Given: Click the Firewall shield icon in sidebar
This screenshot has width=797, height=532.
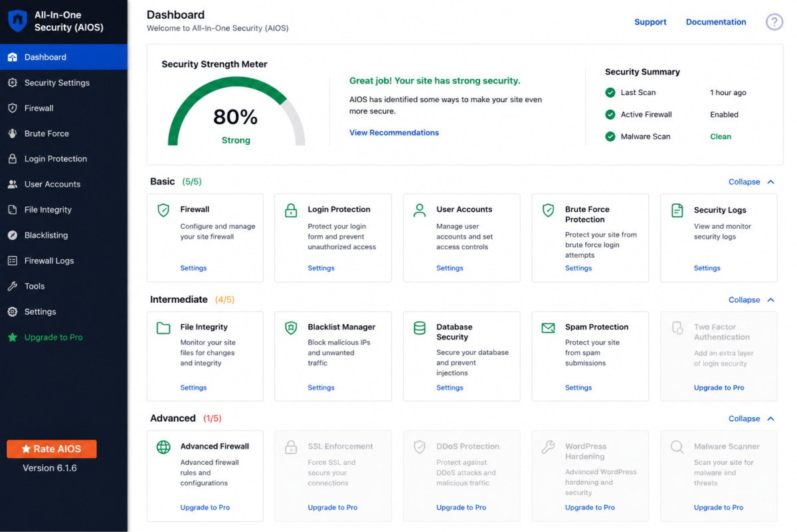Looking at the screenshot, I should click(12, 108).
